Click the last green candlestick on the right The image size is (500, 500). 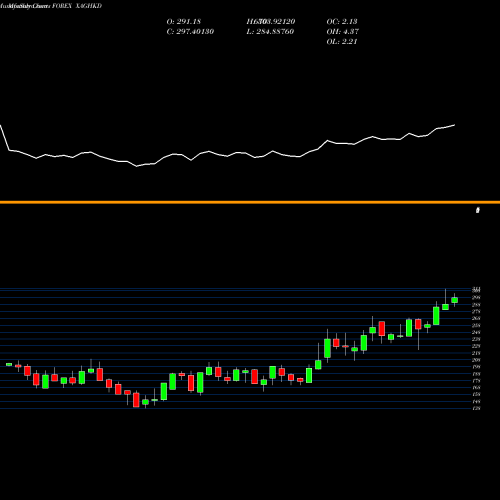(454, 300)
